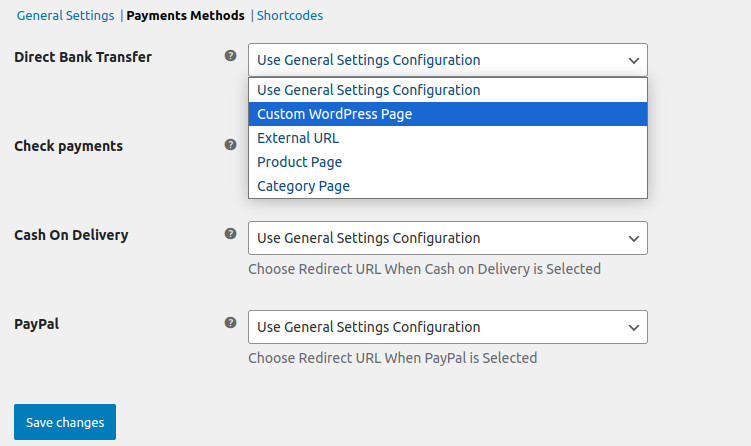Collapse the Direct Bank Transfer dropdown
The image size is (751, 446).
pos(447,60)
